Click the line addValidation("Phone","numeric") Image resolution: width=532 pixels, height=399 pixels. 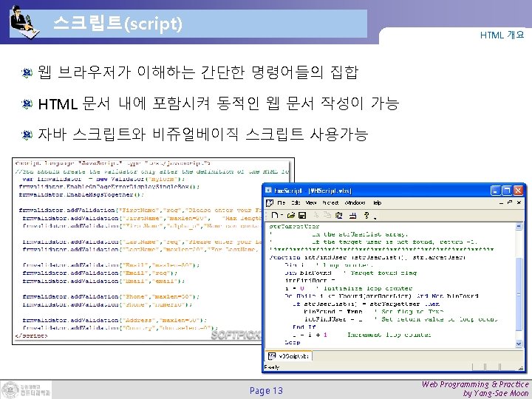(x=107, y=304)
